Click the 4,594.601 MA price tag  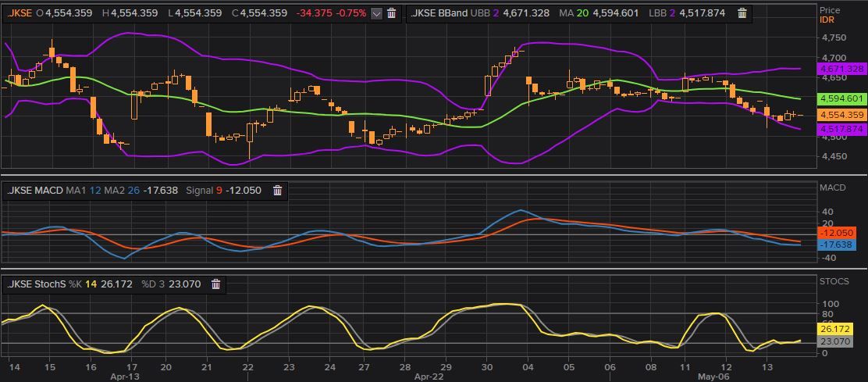pyautogui.click(x=841, y=98)
